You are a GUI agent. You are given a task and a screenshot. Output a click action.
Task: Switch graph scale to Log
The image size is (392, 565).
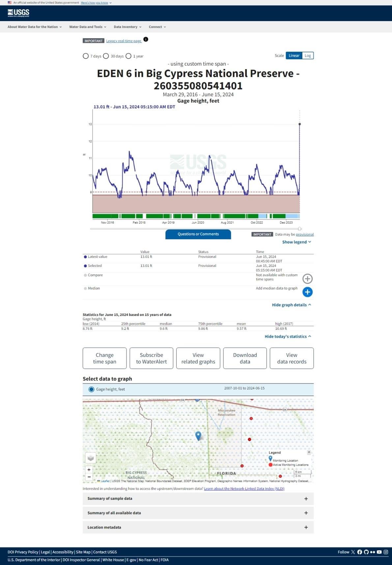308,56
